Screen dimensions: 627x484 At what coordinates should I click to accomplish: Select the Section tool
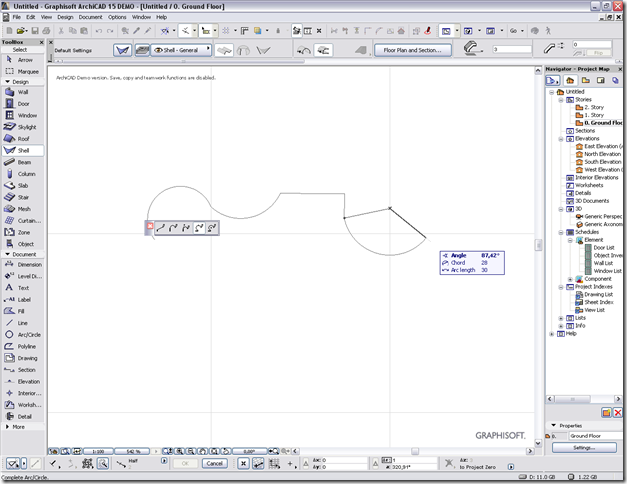click(x=22, y=370)
